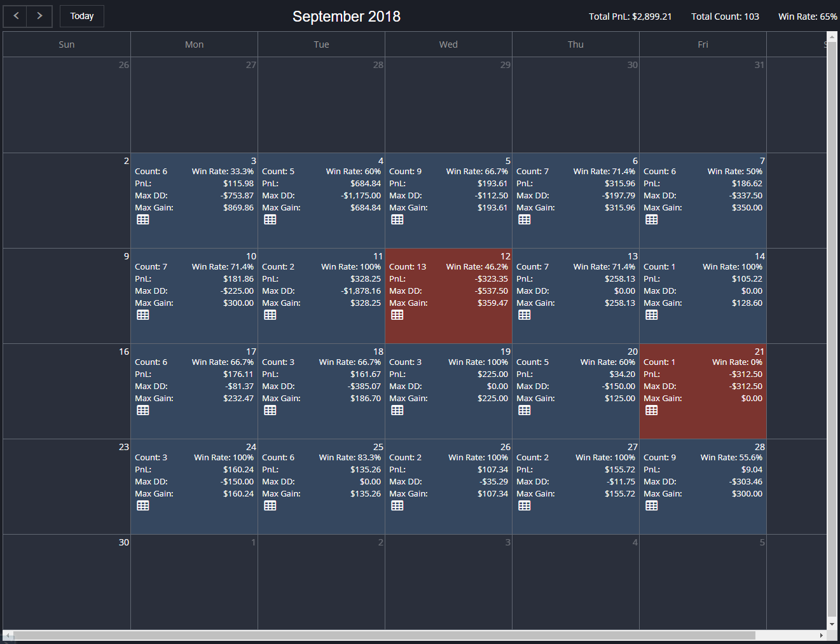Screen dimensions: 840x644
Task: Select the Thu column header
Action: pyautogui.click(x=575, y=45)
